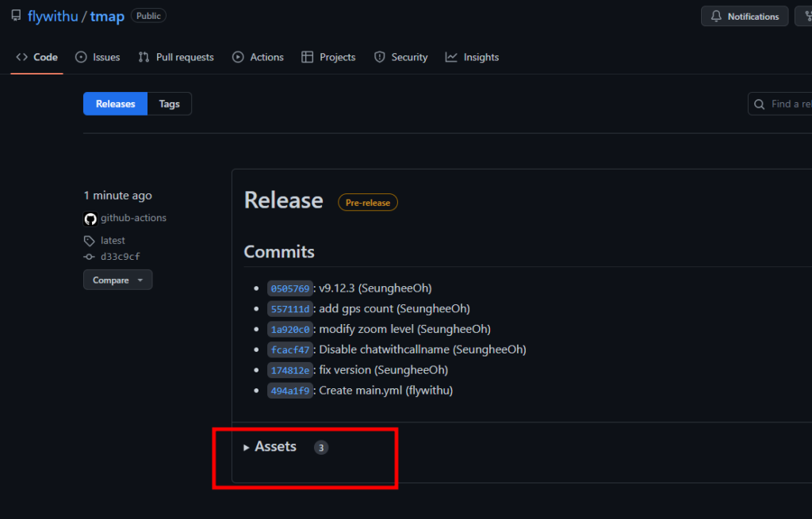
Task: Click the commit icon beside d33c9cf
Action: pos(90,257)
